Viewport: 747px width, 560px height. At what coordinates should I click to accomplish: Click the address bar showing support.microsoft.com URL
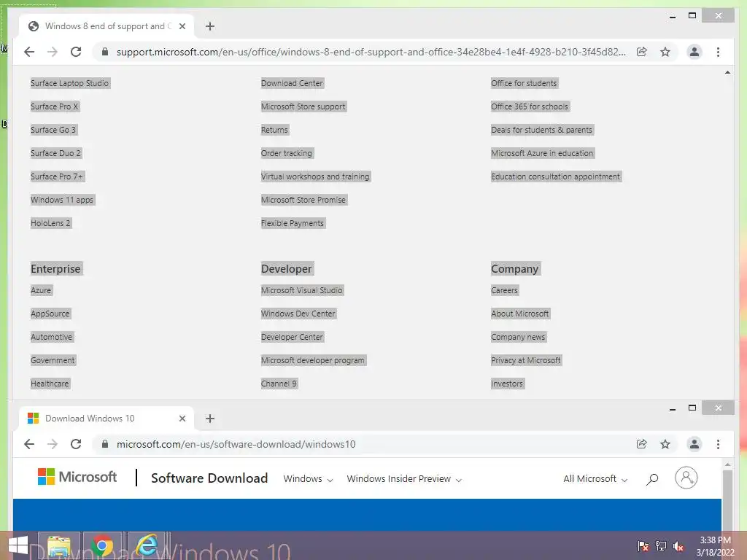371,52
